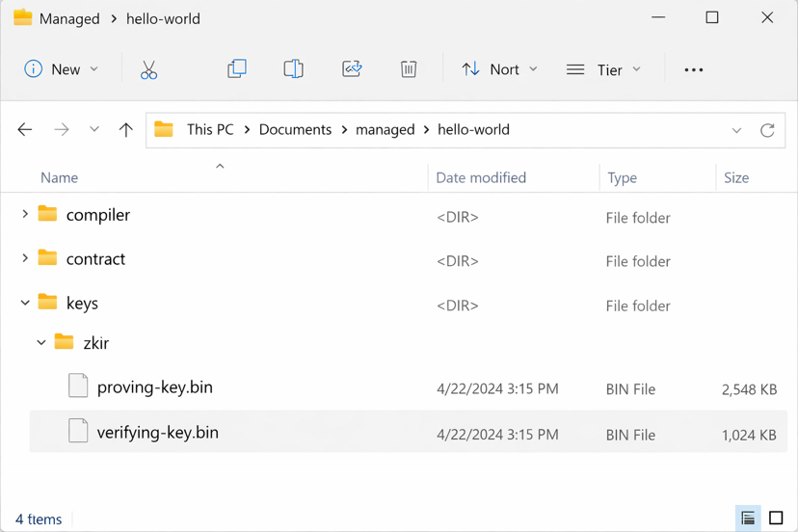Open the Sort options menu

(499, 69)
